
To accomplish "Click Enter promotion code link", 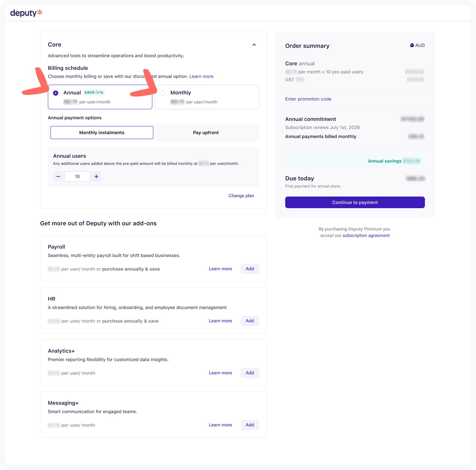I will [308, 99].
